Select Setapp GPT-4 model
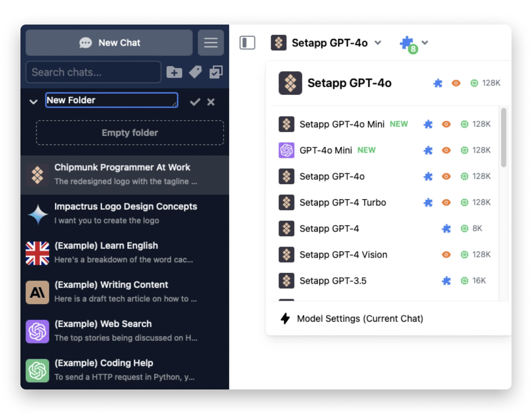The image size is (532, 414). (385, 228)
